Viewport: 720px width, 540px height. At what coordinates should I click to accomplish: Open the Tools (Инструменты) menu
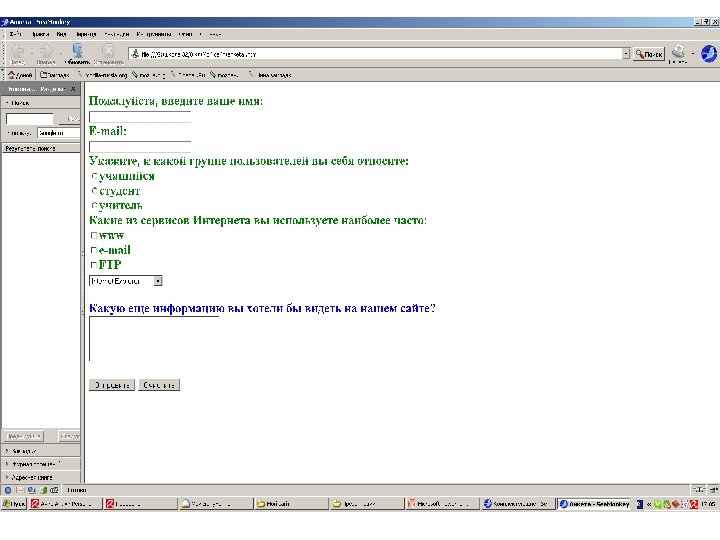click(154, 34)
